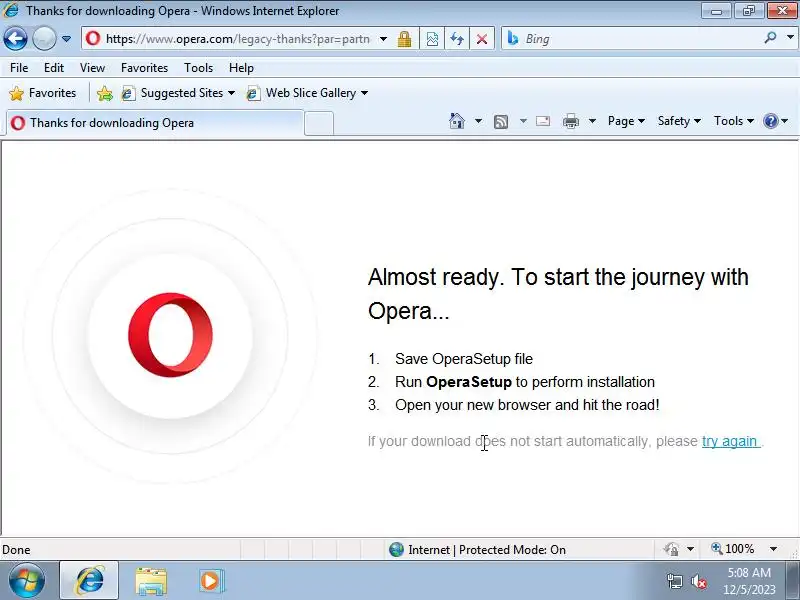This screenshot has height=600, width=800.
Task: Open the Safety command bar menu
Action: [679, 121]
